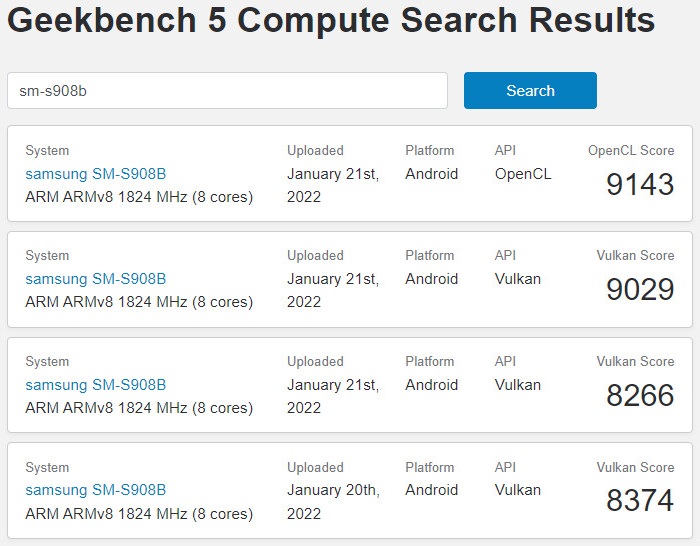Click the blue Search button
The height and width of the screenshot is (546, 700).
pyautogui.click(x=530, y=91)
